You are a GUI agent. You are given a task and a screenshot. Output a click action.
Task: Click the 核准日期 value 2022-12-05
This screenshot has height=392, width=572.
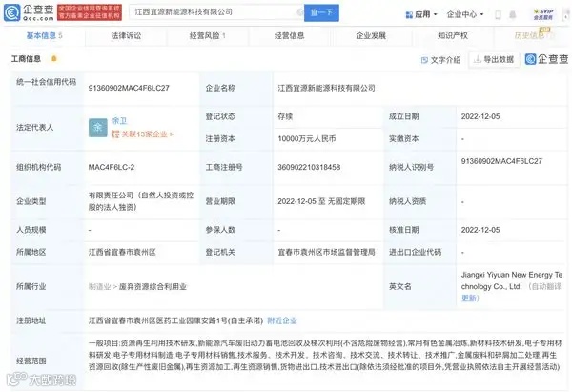(480, 230)
